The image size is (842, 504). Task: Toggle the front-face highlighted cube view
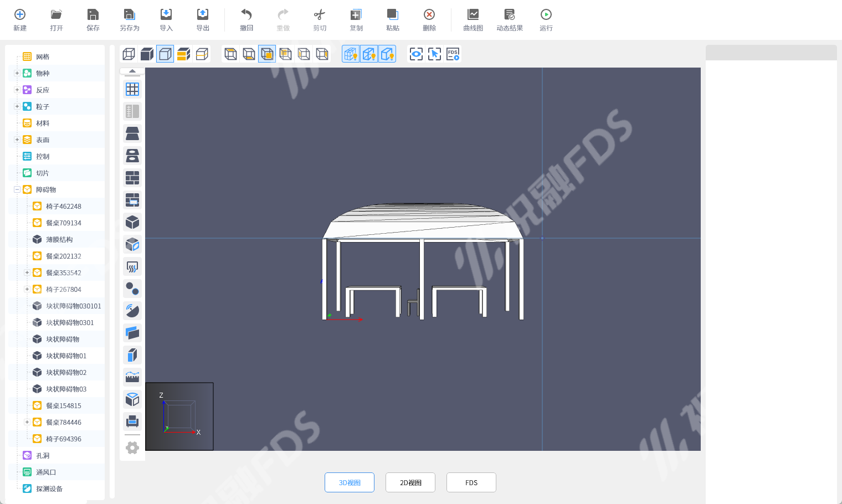point(267,54)
